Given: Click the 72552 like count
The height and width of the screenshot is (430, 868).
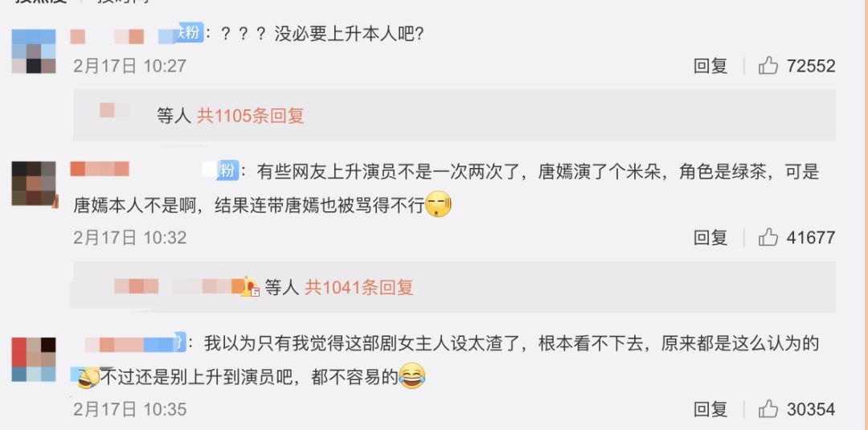Looking at the screenshot, I should pos(810,66).
